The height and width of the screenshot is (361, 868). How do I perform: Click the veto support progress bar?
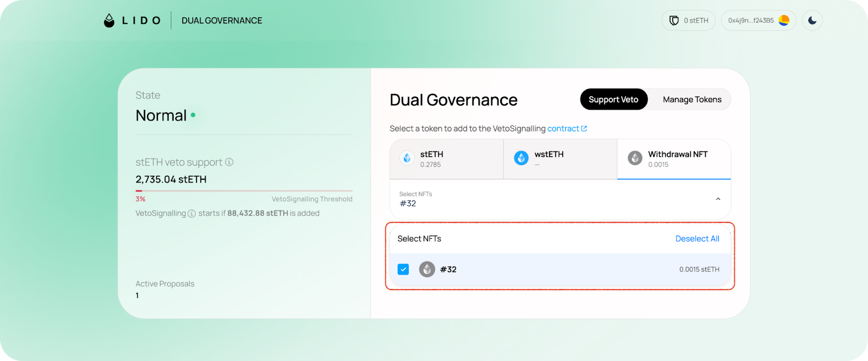[x=244, y=191]
